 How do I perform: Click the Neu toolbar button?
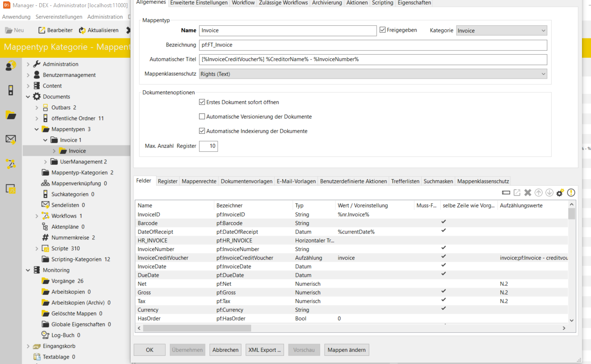click(x=14, y=30)
